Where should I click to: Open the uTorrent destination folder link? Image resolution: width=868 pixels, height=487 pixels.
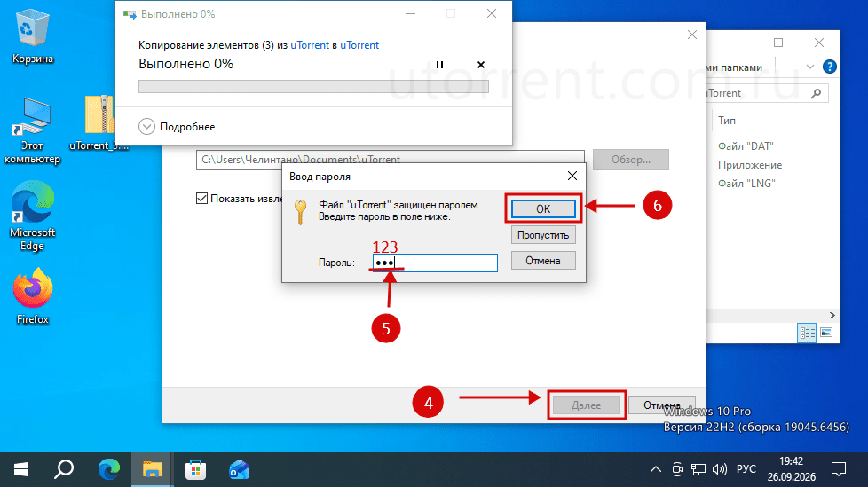point(359,45)
